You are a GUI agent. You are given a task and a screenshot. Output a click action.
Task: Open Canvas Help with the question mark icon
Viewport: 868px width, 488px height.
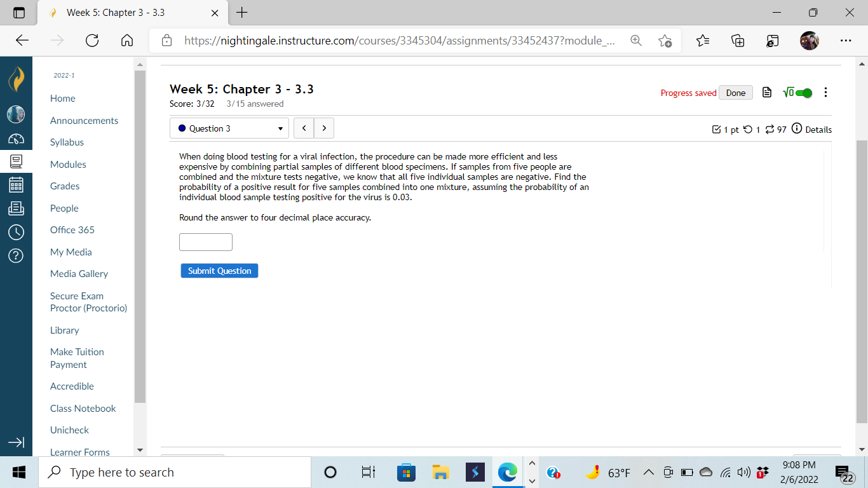[16, 256]
